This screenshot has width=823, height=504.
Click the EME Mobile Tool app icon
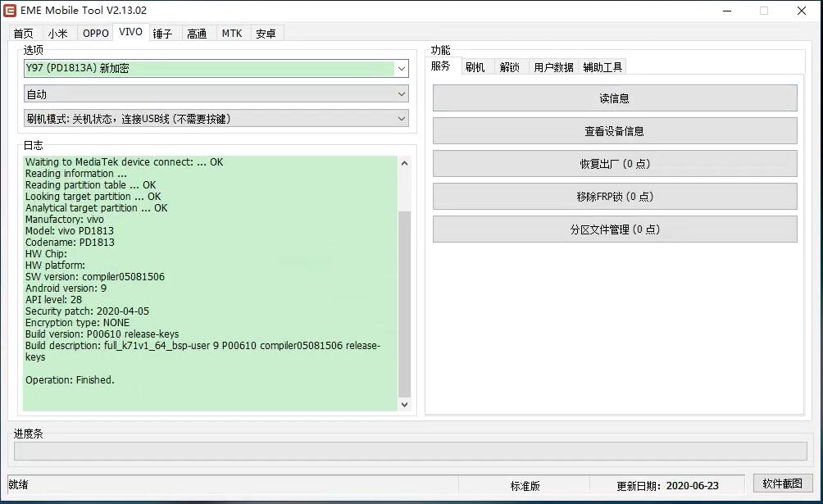[10, 11]
